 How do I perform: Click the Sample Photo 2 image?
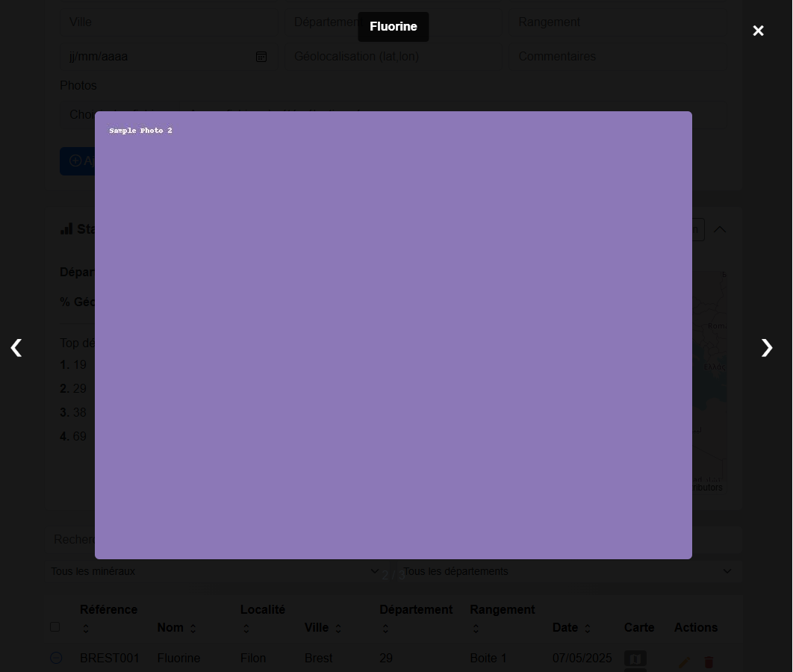[x=394, y=335]
